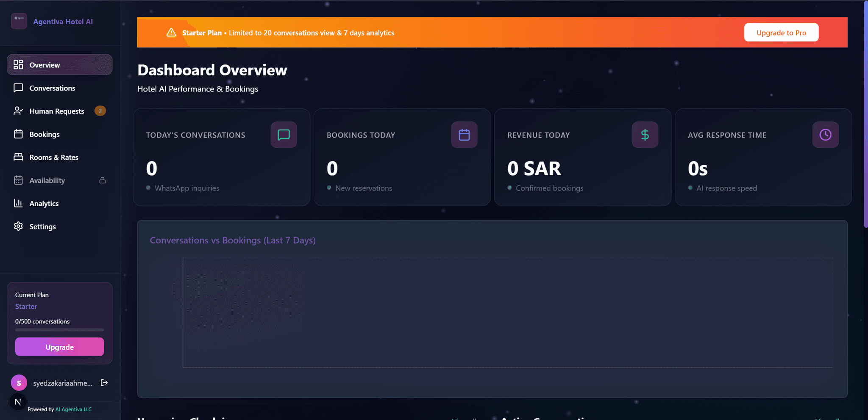Open the Analytics bar chart icon
The width and height of the screenshot is (868, 420).
pyautogui.click(x=18, y=203)
